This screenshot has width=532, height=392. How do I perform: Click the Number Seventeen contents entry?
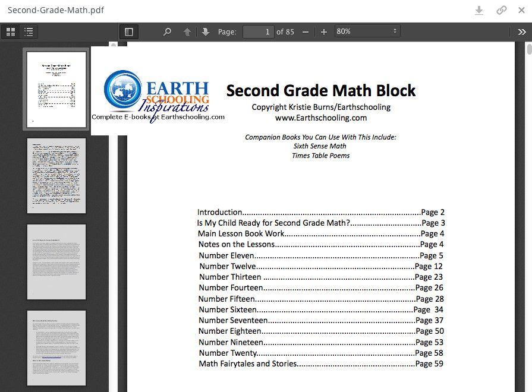320,320
